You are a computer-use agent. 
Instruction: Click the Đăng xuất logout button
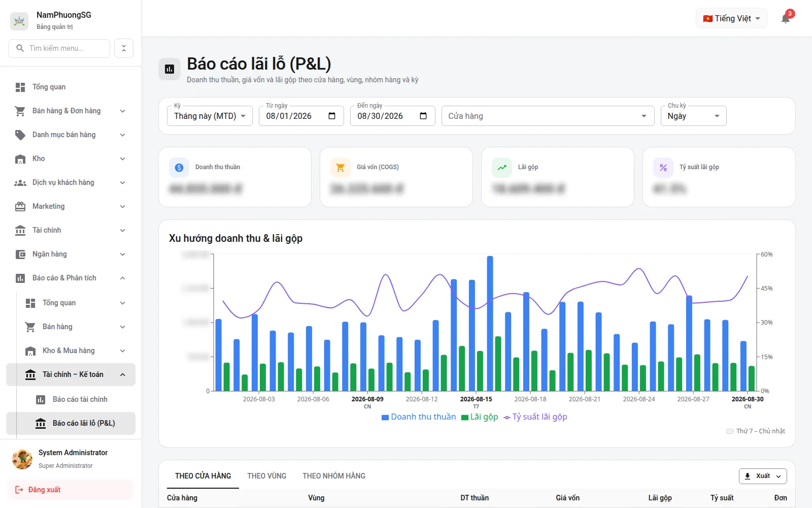[71, 490]
